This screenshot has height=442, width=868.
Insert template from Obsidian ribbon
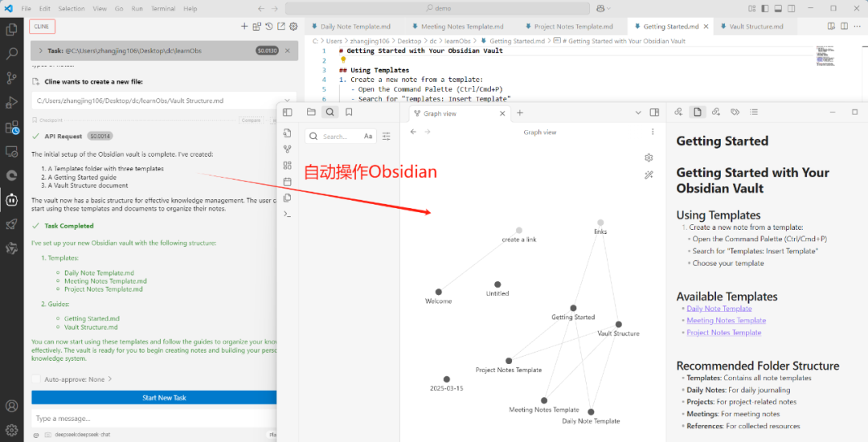click(287, 198)
